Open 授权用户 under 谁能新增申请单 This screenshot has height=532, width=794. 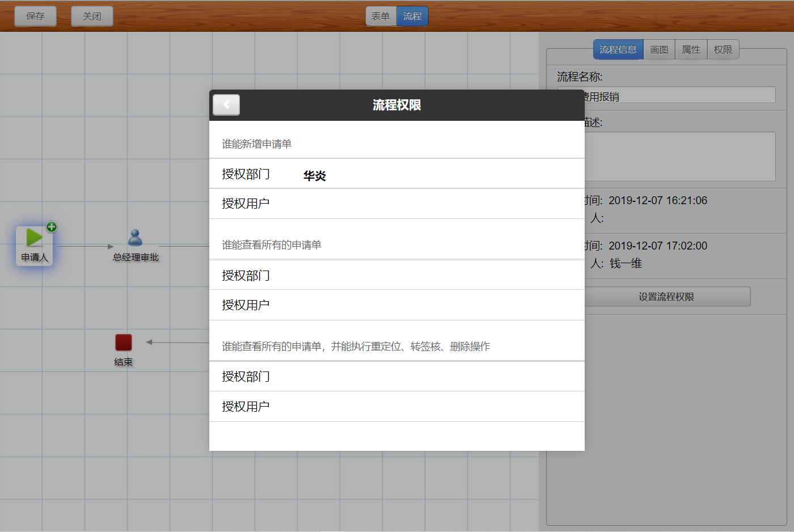pyautogui.click(x=397, y=204)
